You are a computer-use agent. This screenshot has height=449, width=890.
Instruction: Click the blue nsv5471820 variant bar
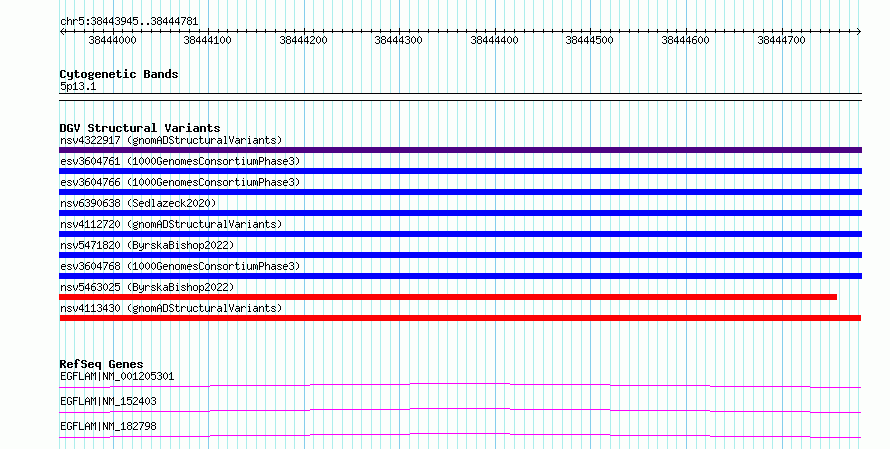coord(460,255)
